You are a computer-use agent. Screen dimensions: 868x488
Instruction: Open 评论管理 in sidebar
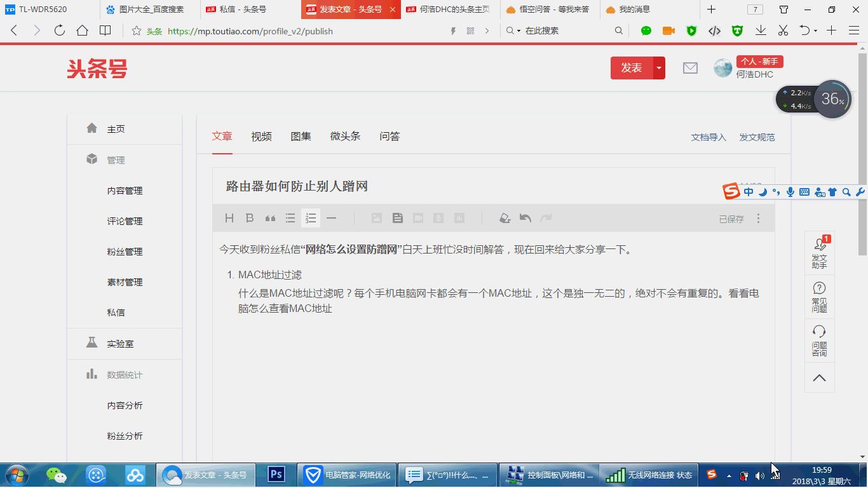pyautogui.click(x=125, y=221)
